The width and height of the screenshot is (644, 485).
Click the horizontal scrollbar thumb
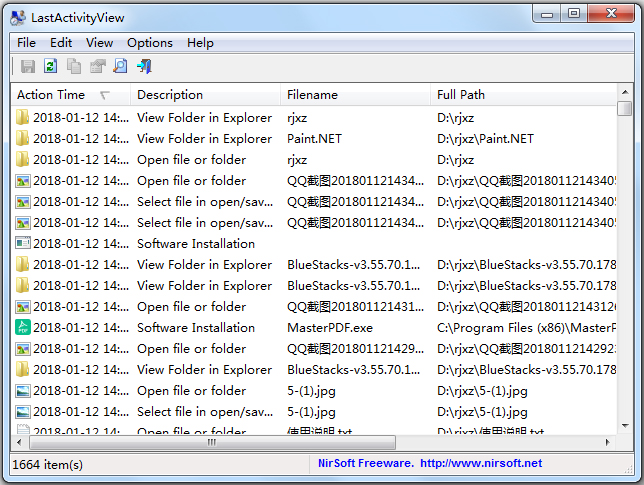(x=210, y=442)
